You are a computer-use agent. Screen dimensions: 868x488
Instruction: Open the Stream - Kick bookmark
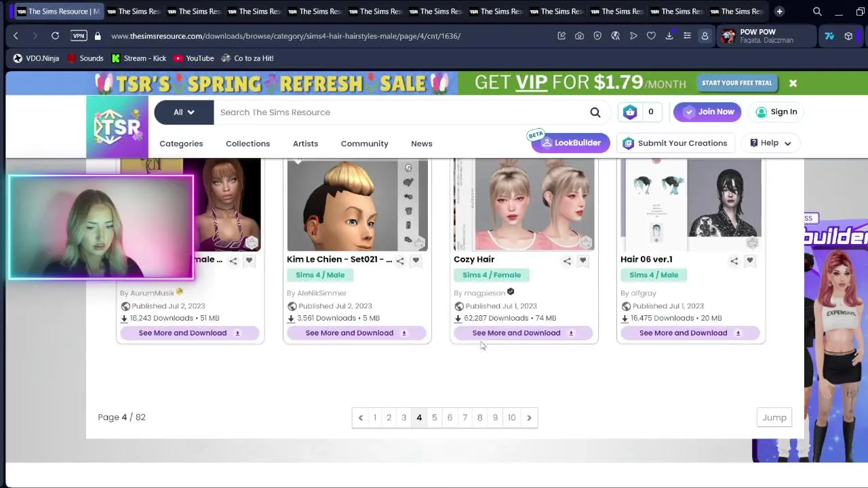click(x=138, y=58)
